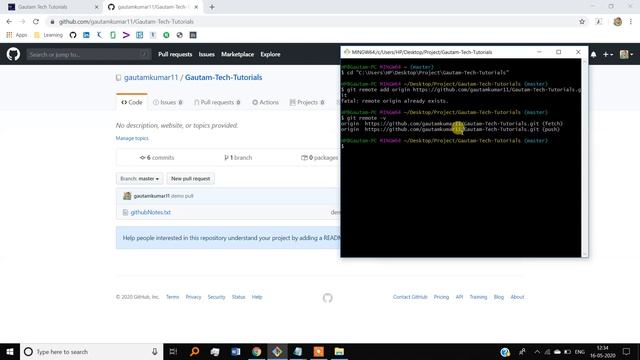Viewport: 640px width, 360px height.
Task: Open the Privacy footer link
Action: click(193, 297)
